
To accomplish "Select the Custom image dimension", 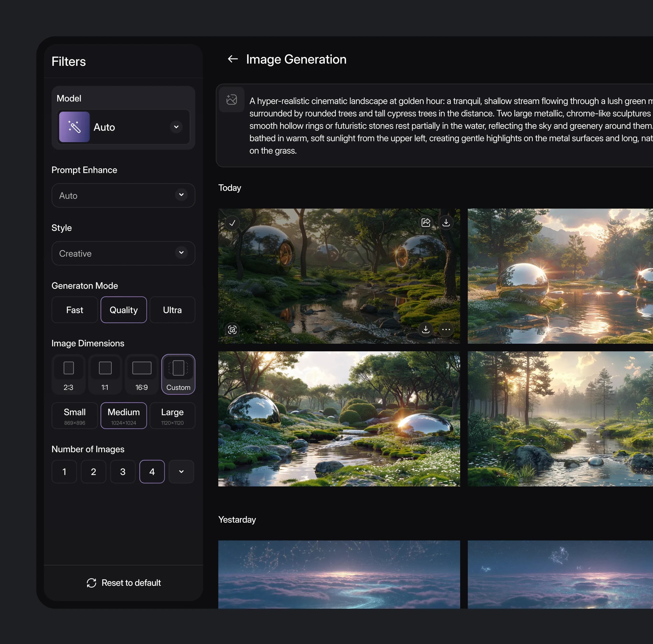I will [x=179, y=374].
